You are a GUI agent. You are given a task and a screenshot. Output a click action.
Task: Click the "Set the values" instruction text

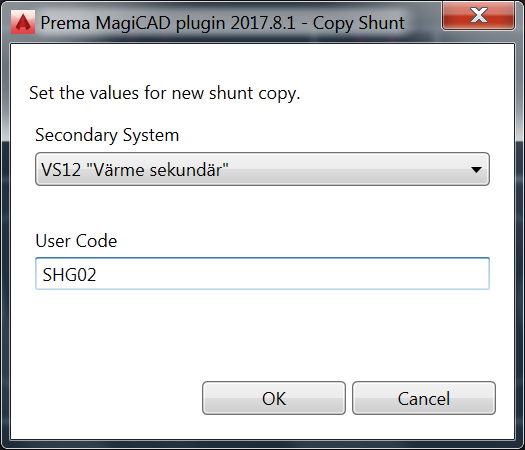[x=164, y=93]
